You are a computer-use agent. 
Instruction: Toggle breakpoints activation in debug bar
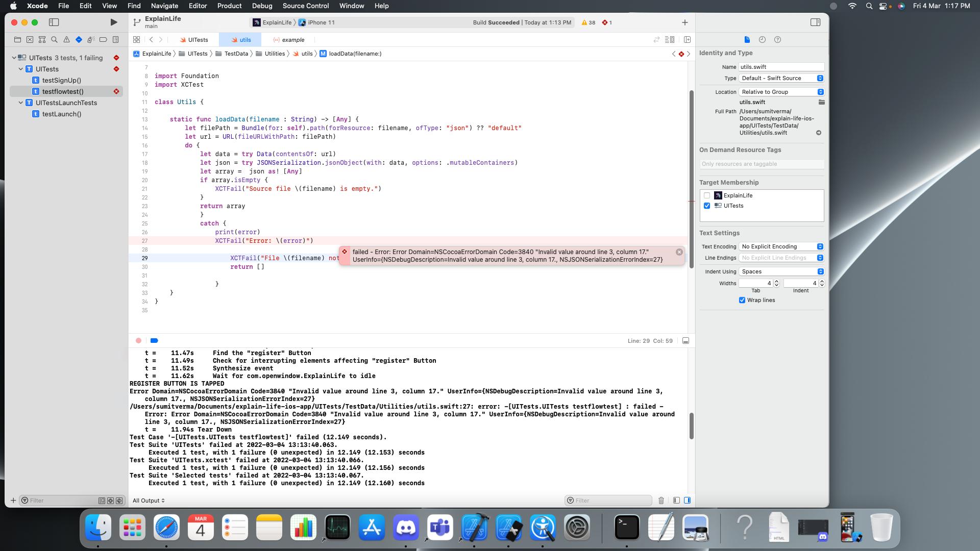[154, 340]
